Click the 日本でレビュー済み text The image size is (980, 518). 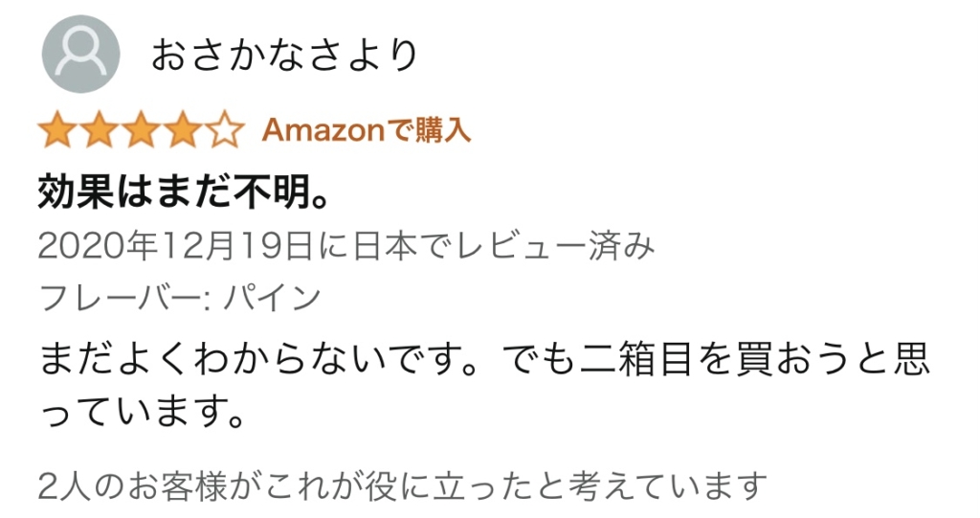503,246
